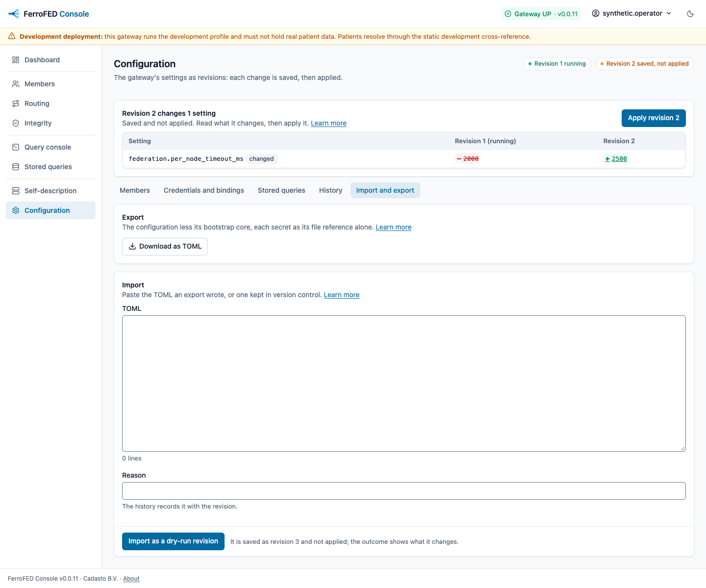Click the Members people icon in the sidebar
Image resolution: width=706 pixels, height=588 pixels.
[16, 84]
